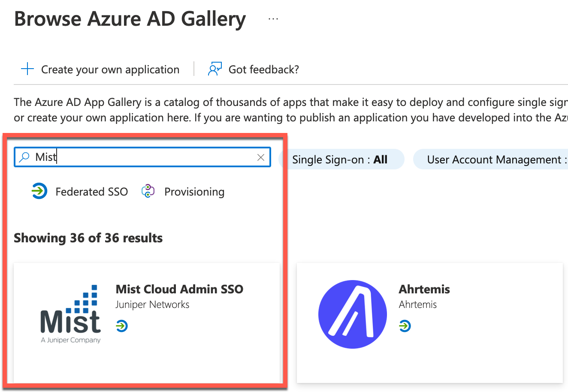Open the Mist Cloud Admin SSO title
This screenshot has height=392, width=568.
tap(179, 289)
